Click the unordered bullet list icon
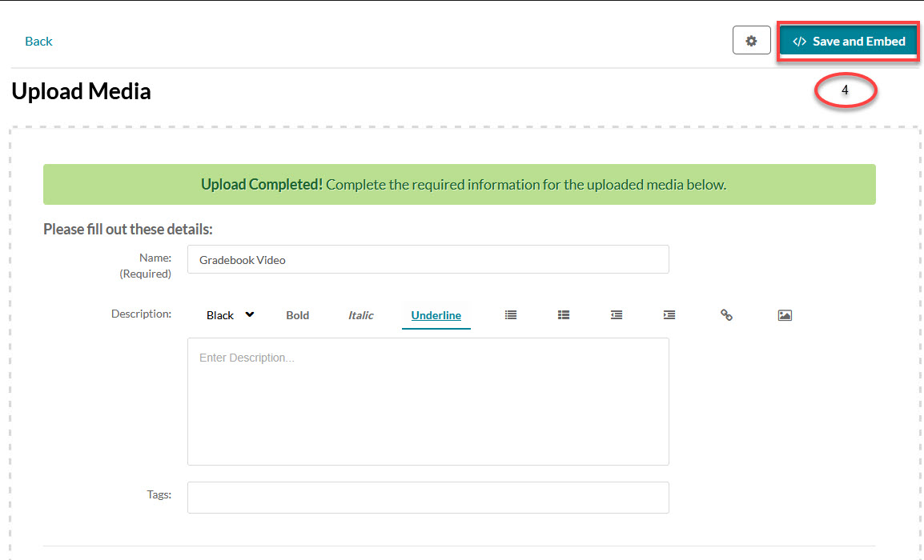This screenshot has height=560, width=924. point(511,315)
